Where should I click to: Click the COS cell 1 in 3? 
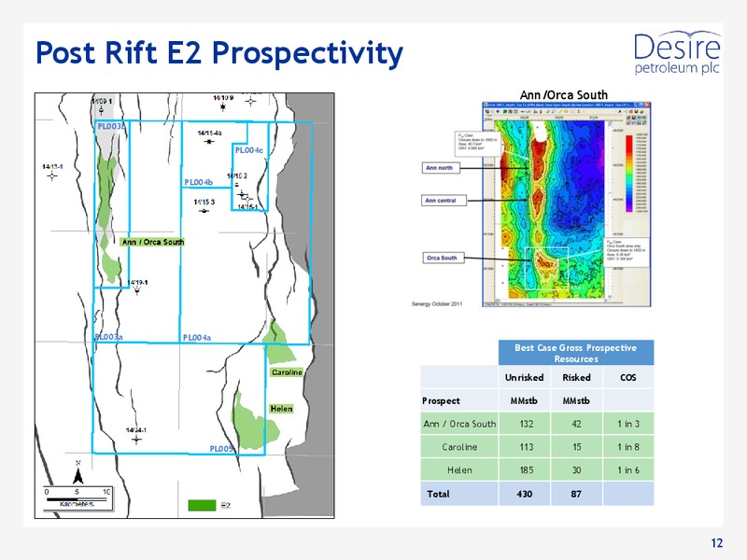coord(627,424)
